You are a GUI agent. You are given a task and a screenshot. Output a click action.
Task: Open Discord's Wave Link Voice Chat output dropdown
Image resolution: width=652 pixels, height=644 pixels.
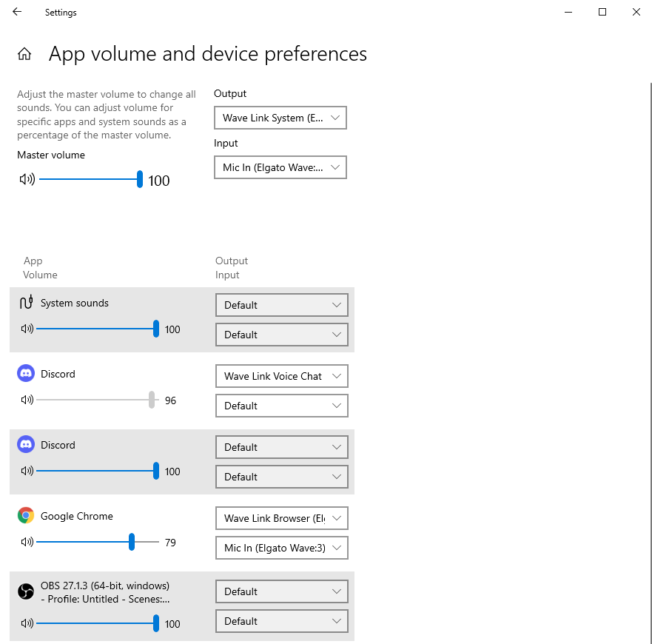click(281, 376)
